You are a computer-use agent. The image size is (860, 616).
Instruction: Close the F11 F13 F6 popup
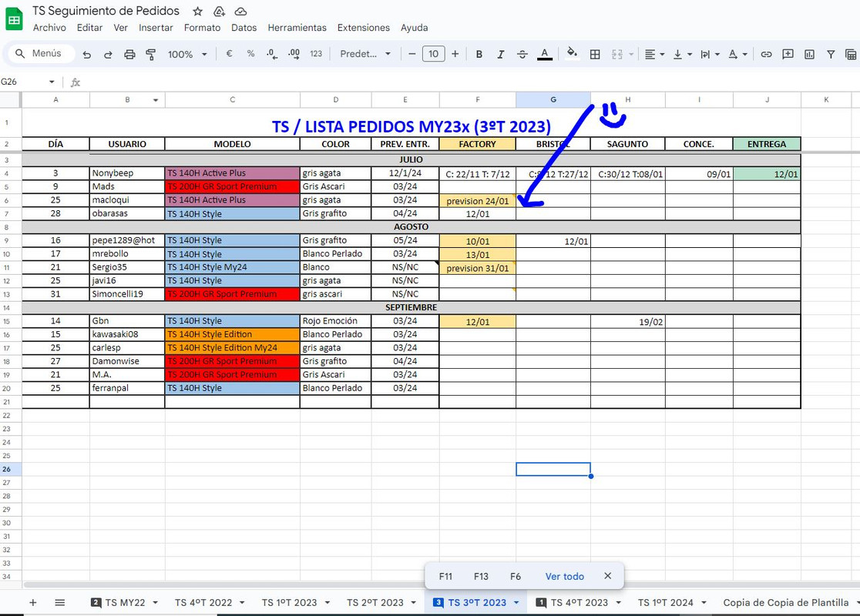(x=607, y=575)
